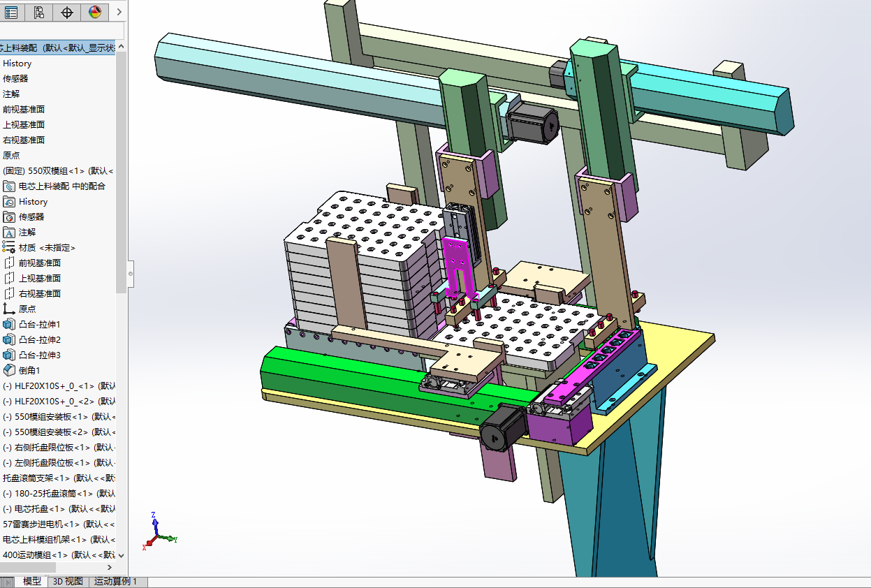This screenshot has width=871, height=588.
Task: Click the feature tree filter input box
Action: [61, 31]
